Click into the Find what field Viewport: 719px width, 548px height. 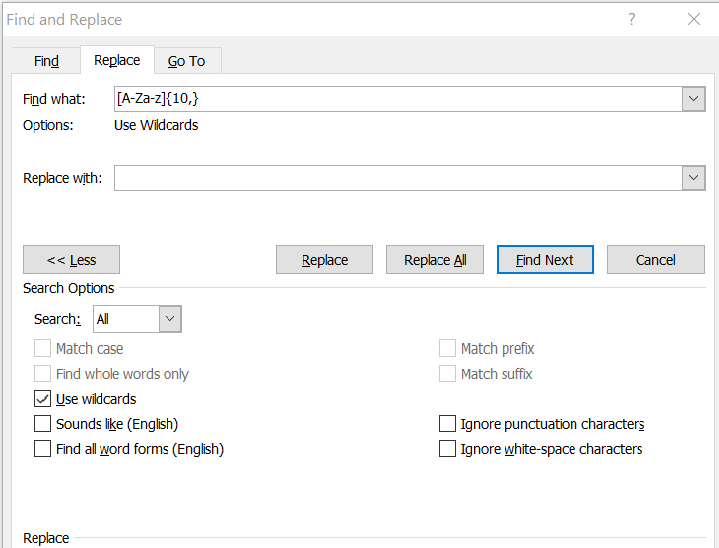[x=398, y=99]
